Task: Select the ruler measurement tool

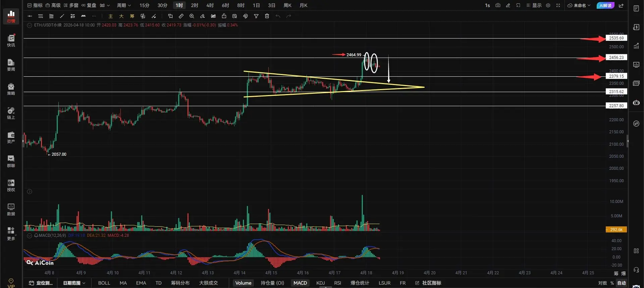Action: 181,16
